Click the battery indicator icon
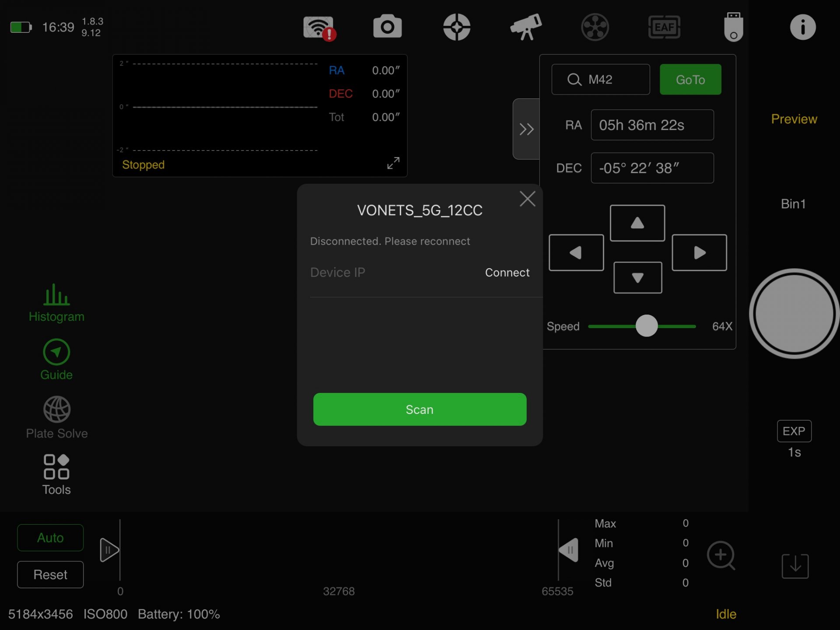The image size is (840, 630). (x=21, y=28)
